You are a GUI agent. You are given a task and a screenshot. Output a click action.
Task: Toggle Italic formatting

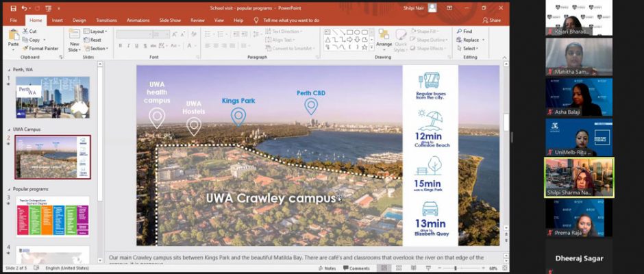click(x=129, y=46)
